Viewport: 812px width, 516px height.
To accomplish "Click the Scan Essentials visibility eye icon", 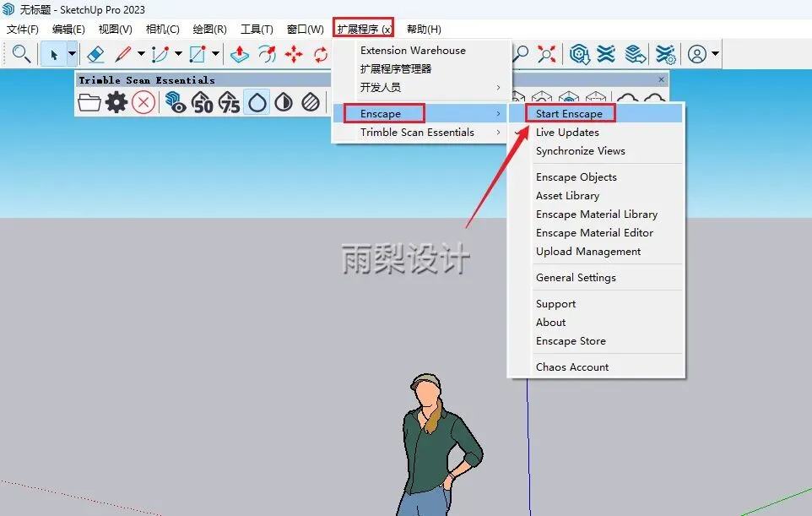I will [x=176, y=102].
